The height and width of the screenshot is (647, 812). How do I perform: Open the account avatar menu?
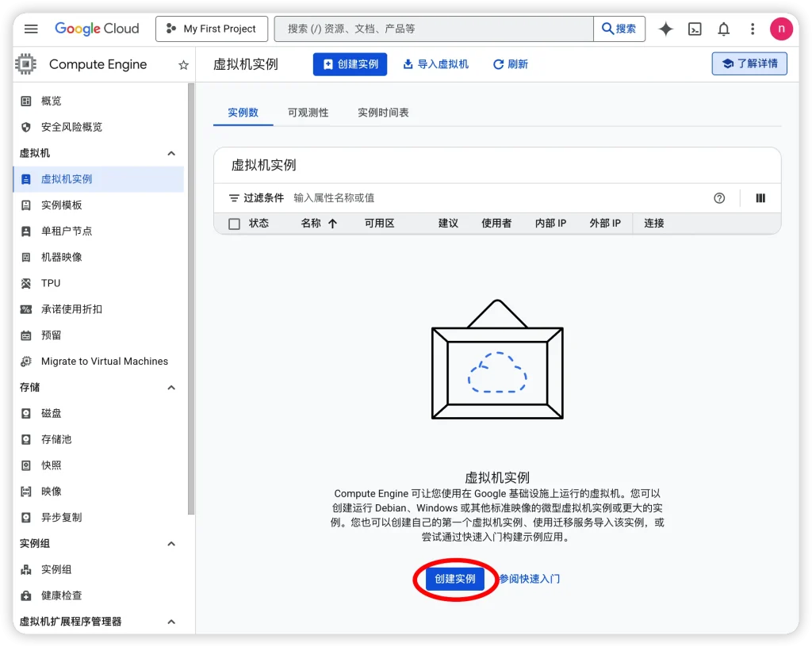coord(781,29)
